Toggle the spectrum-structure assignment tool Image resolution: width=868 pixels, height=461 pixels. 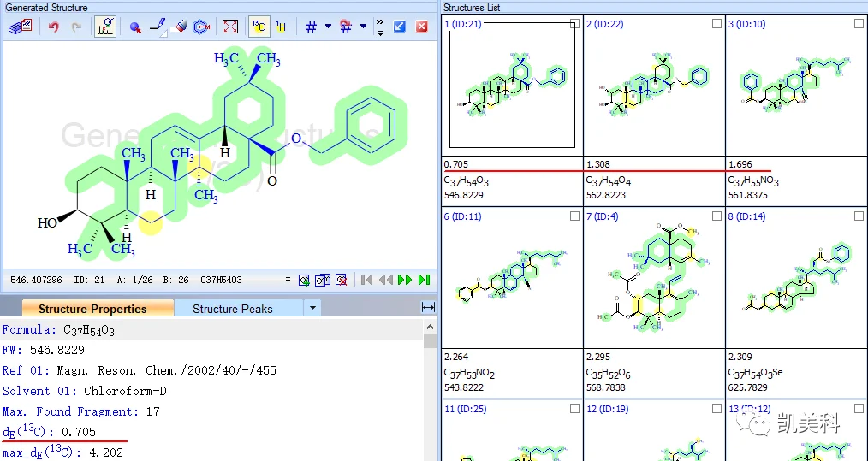(x=105, y=27)
